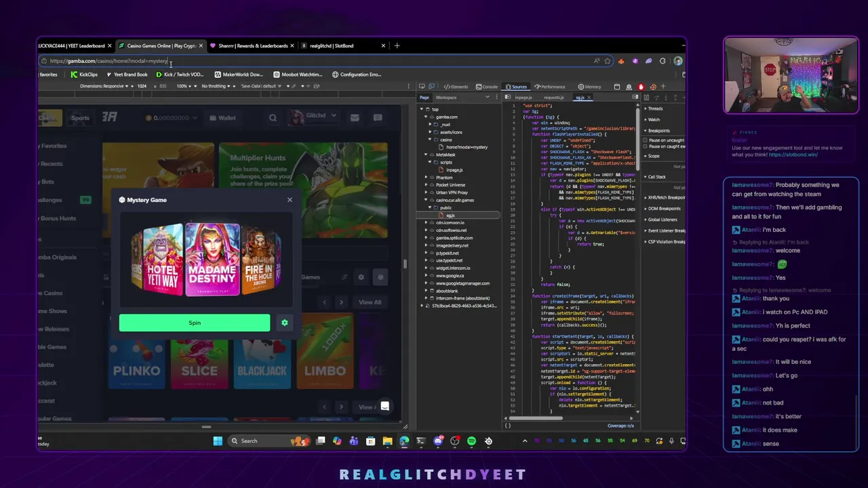Expand the Pocket Universe node
This screenshot has width=868, height=488.
coord(427,185)
